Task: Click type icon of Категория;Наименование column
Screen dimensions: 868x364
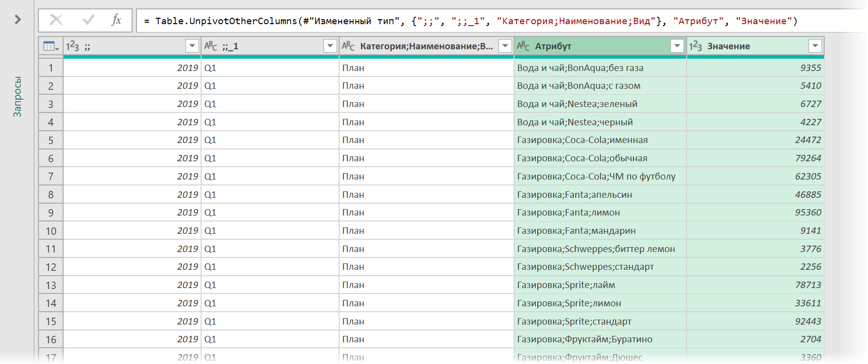Action: (x=348, y=46)
